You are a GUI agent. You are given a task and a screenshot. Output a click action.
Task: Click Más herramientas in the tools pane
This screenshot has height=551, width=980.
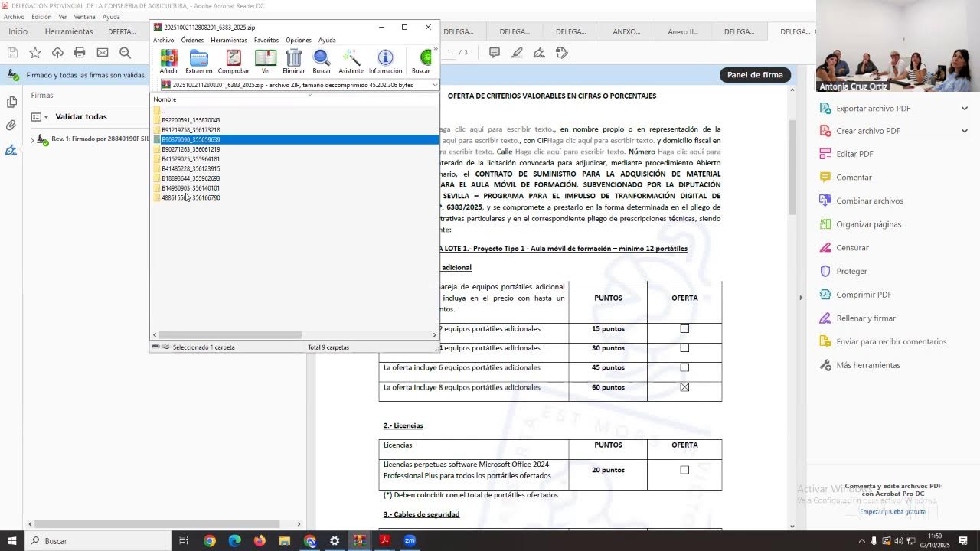pyautogui.click(x=868, y=365)
